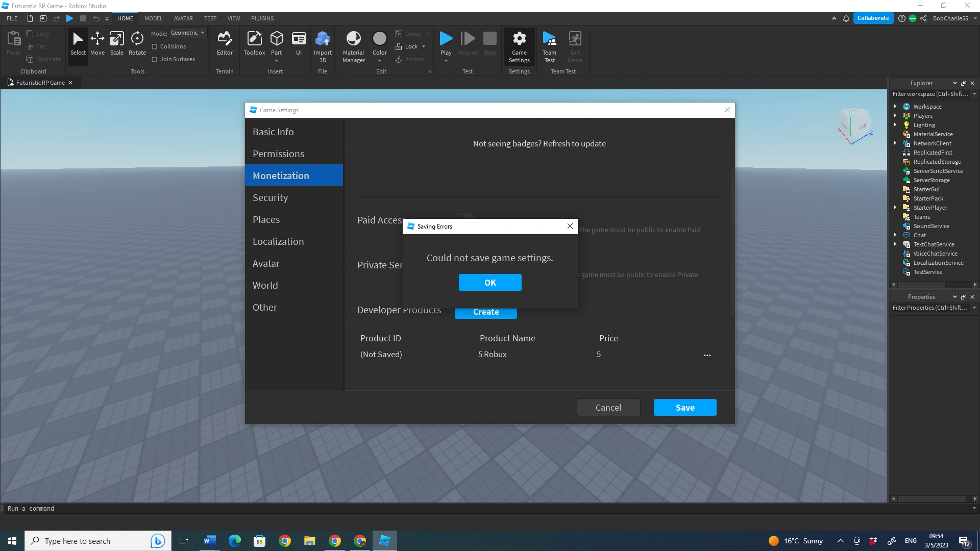Activate the Rotate tool
Screen dimensions: 980x551
click(137, 45)
